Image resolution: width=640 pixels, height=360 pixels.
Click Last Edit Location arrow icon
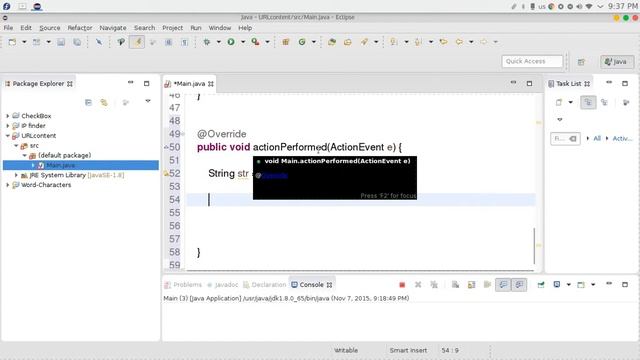tap(443, 42)
